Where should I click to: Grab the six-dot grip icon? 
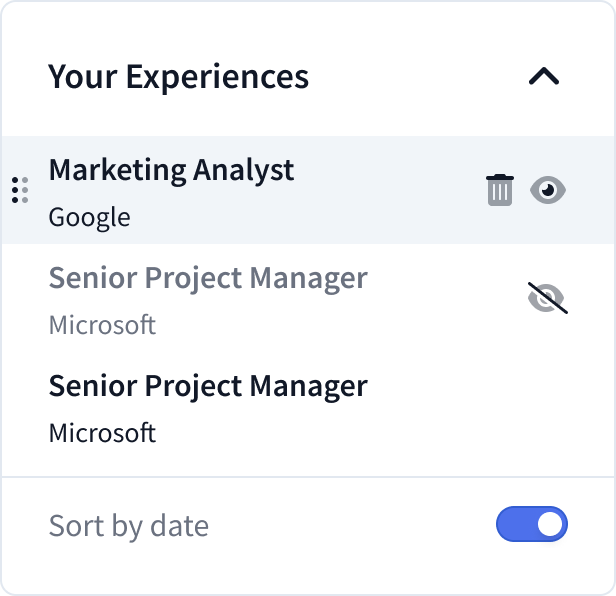tap(19, 189)
